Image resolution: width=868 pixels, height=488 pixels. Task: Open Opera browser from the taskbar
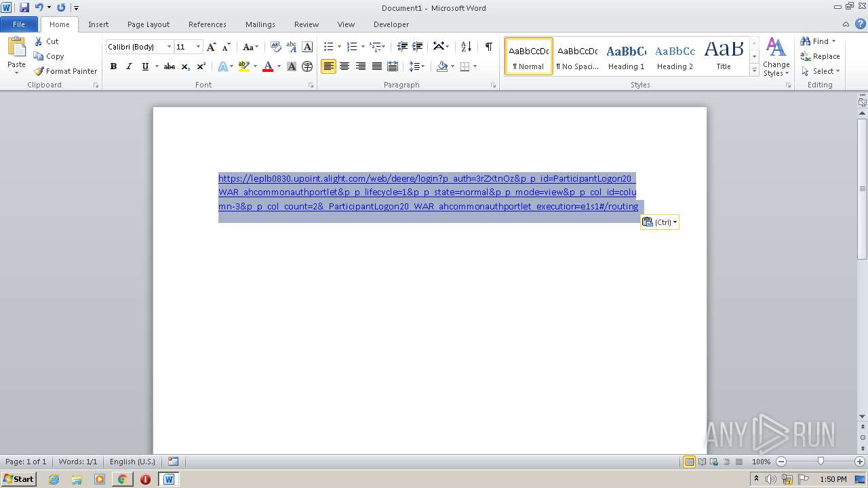point(145,479)
